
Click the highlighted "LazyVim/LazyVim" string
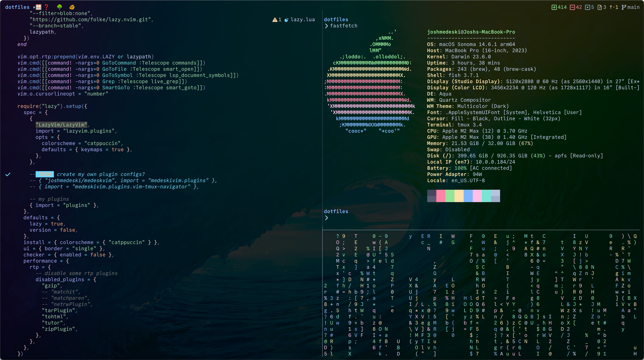tap(61, 125)
